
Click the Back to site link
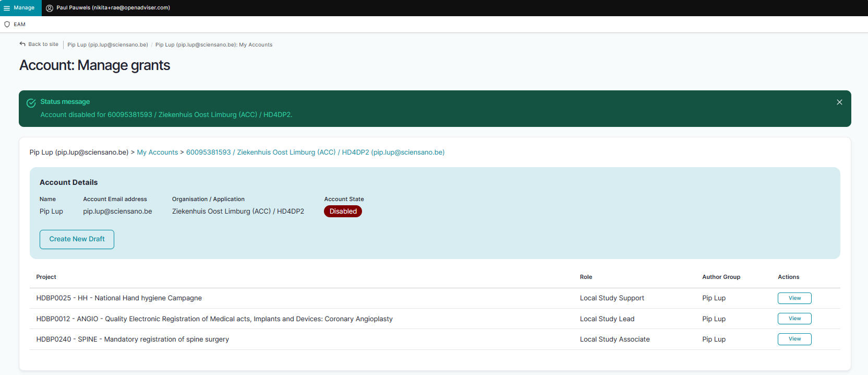(x=43, y=44)
